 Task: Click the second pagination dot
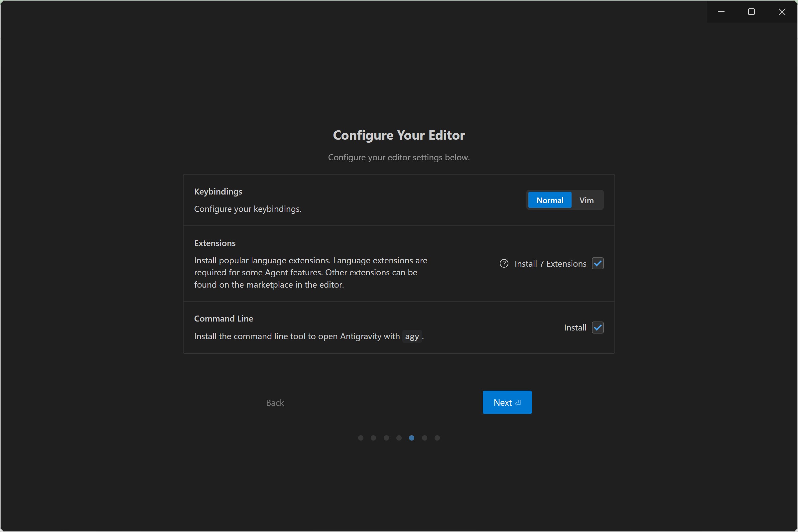point(373,438)
